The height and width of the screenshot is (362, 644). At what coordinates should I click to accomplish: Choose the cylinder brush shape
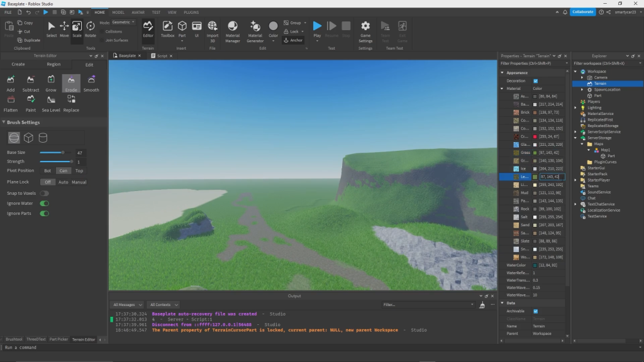click(x=43, y=138)
